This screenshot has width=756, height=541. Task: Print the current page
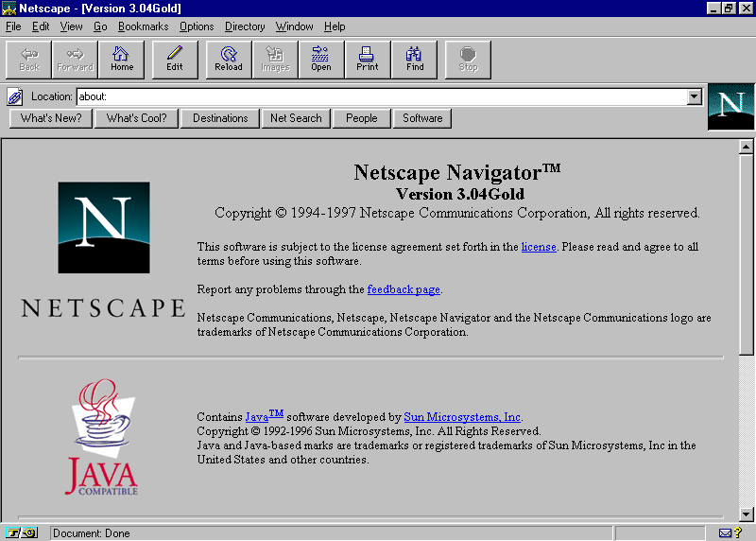click(x=368, y=59)
